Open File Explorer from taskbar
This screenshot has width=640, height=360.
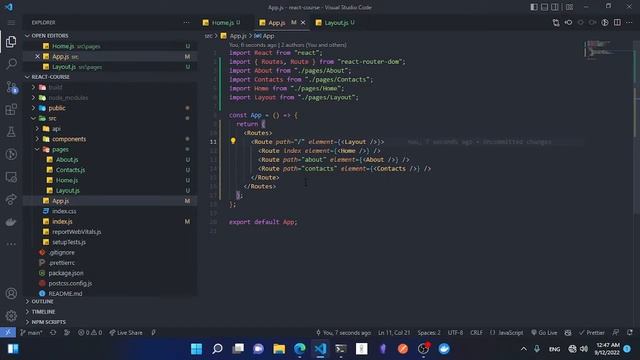[x=279, y=349]
